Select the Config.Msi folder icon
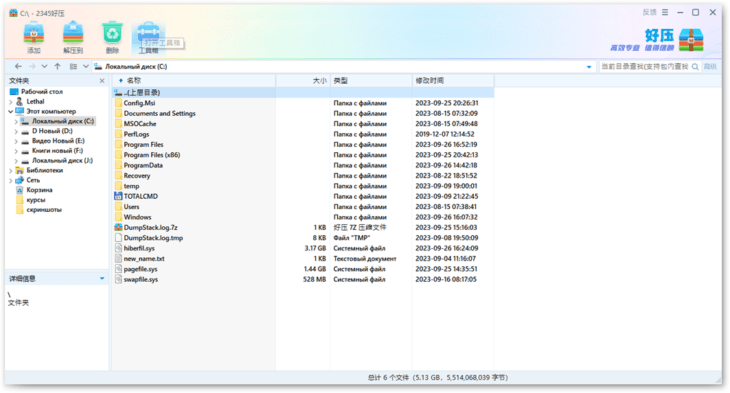Image resolution: width=730 pixels, height=393 pixels. 119,103
